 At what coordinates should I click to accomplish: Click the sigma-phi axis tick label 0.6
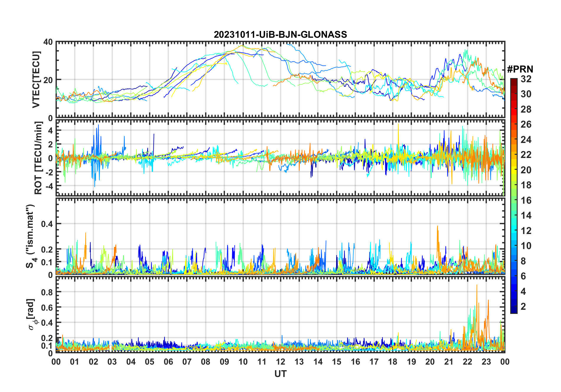[47, 307]
